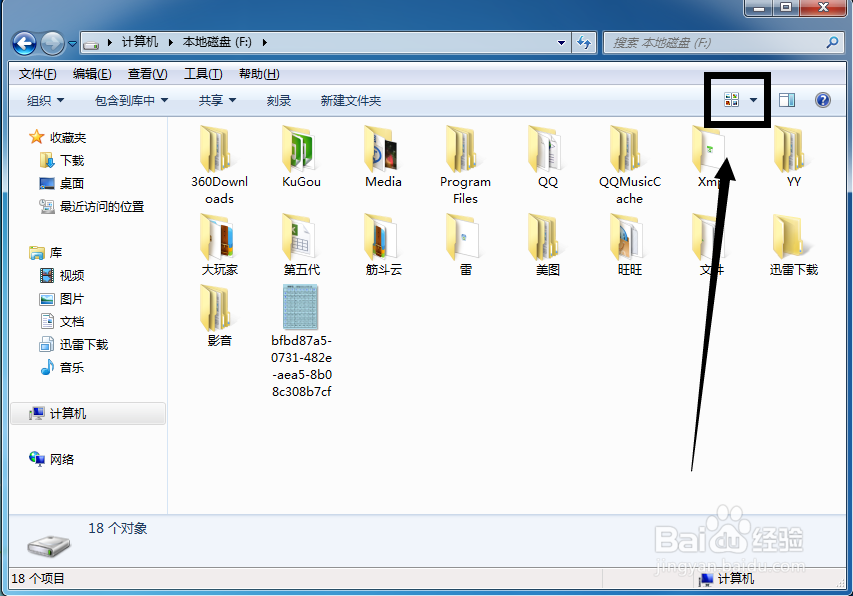
Task: Click the change view icon button
Action: (x=731, y=100)
